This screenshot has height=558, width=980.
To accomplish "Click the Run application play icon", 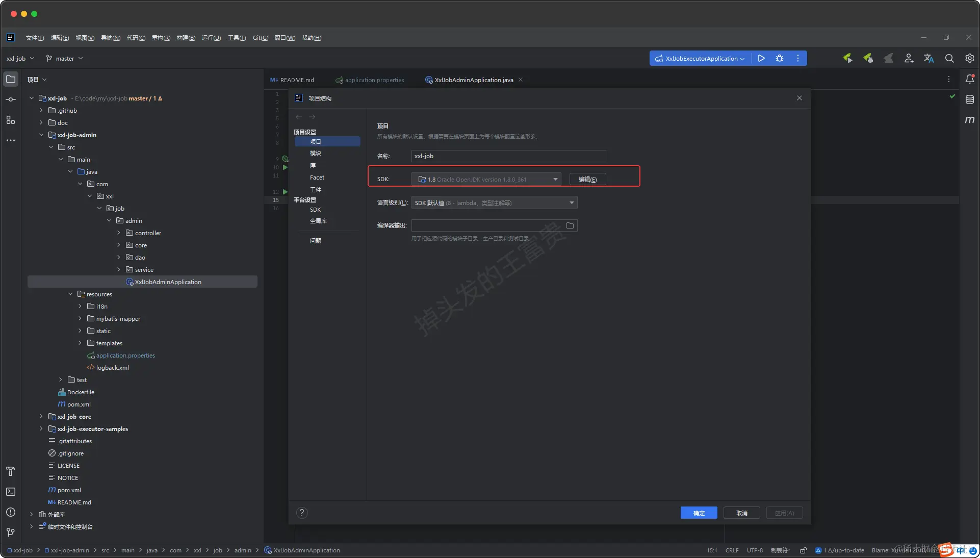I will (x=761, y=58).
